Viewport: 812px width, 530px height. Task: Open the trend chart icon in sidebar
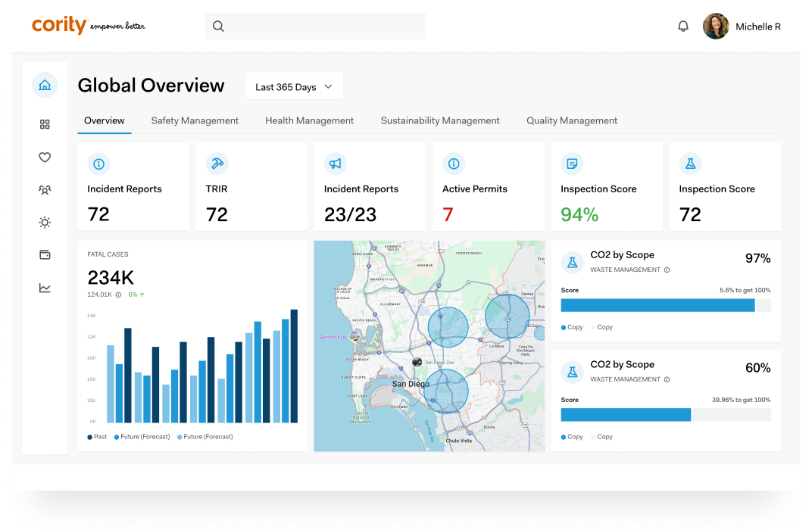click(x=45, y=288)
